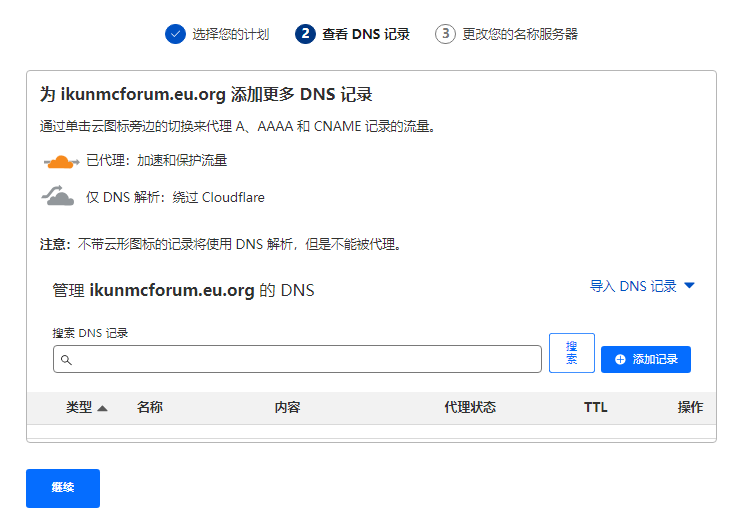Image resolution: width=749 pixels, height=518 pixels.
Task: Jump to the 更改您的名称服务器 step
Action: pyautogui.click(x=520, y=34)
